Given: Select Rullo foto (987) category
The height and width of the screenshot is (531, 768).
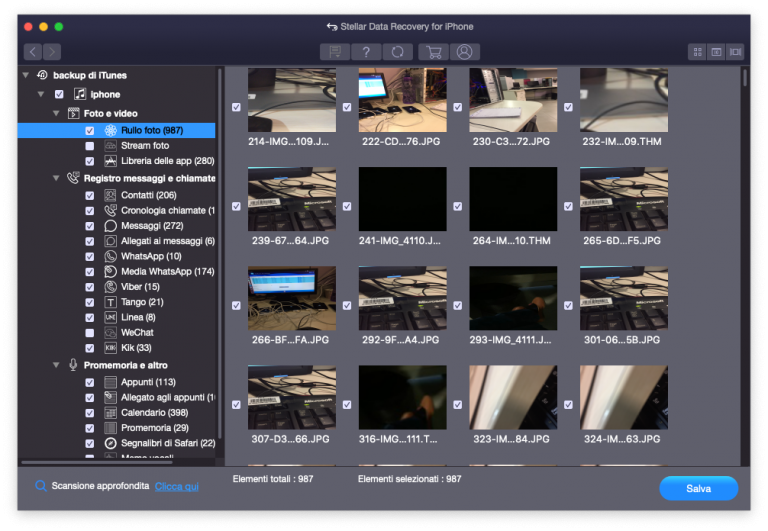Looking at the screenshot, I should tap(117, 130).
